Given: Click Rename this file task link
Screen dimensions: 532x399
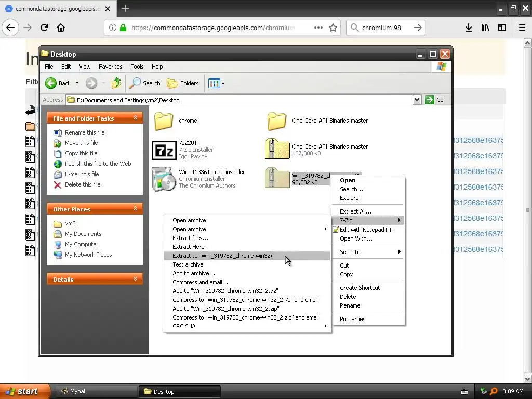Looking at the screenshot, I should (x=85, y=132).
